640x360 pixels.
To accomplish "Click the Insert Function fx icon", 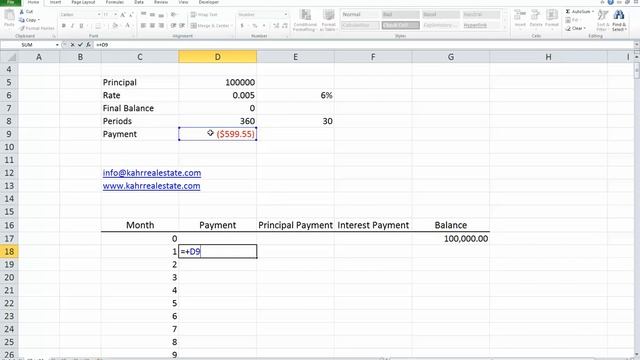I will point(88,45).
